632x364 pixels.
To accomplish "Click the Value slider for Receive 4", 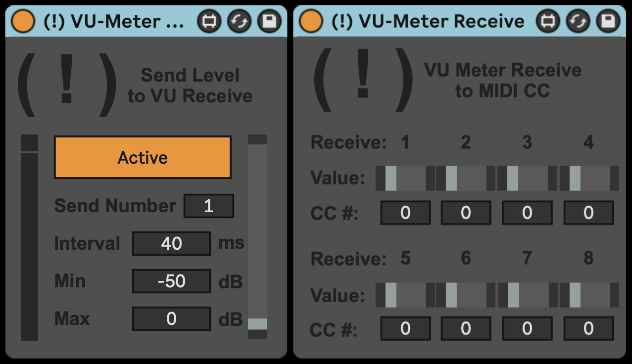I will pos(589,178).
